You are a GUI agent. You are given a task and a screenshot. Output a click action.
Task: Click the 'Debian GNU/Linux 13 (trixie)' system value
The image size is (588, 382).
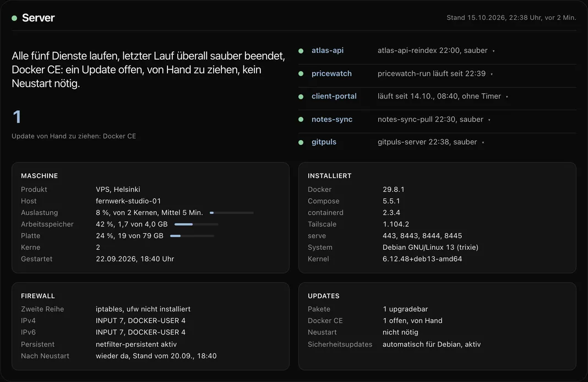[x=431, y=247]
